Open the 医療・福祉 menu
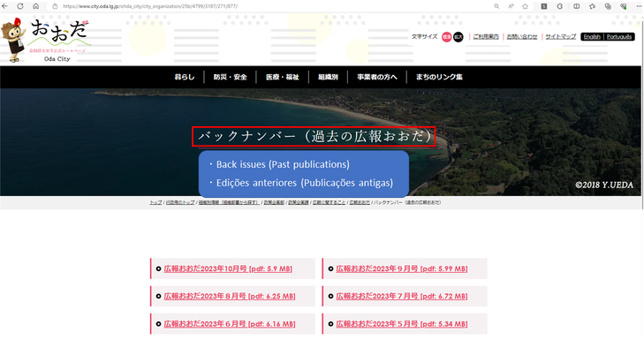The height and width of the screenshot is (340, 644). coord(282,77)
